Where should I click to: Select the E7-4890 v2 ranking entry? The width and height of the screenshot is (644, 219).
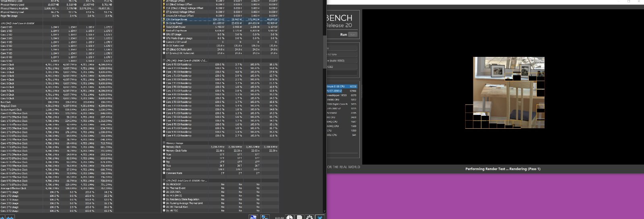pos(342,91)
